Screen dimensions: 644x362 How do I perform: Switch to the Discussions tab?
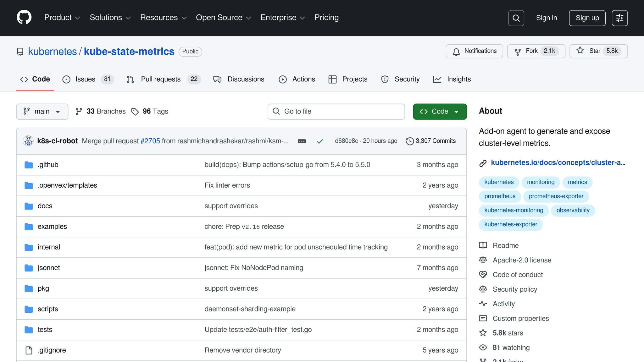point(239,79)
